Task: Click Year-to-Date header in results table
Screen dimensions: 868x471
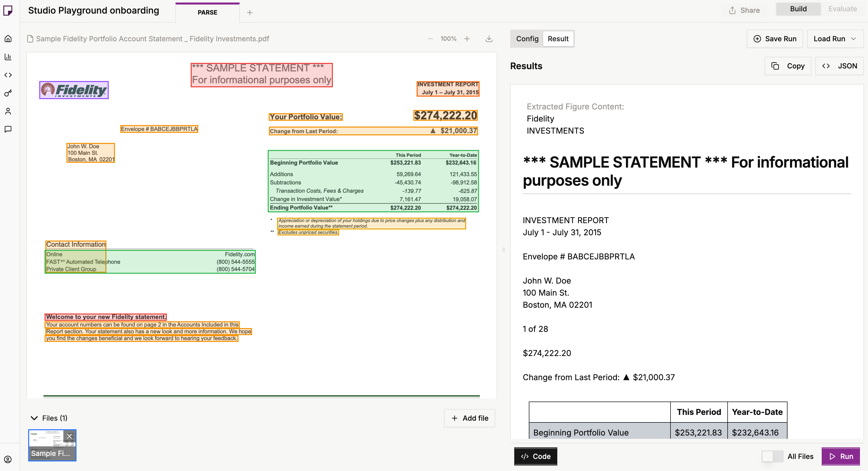Action: 757,412
